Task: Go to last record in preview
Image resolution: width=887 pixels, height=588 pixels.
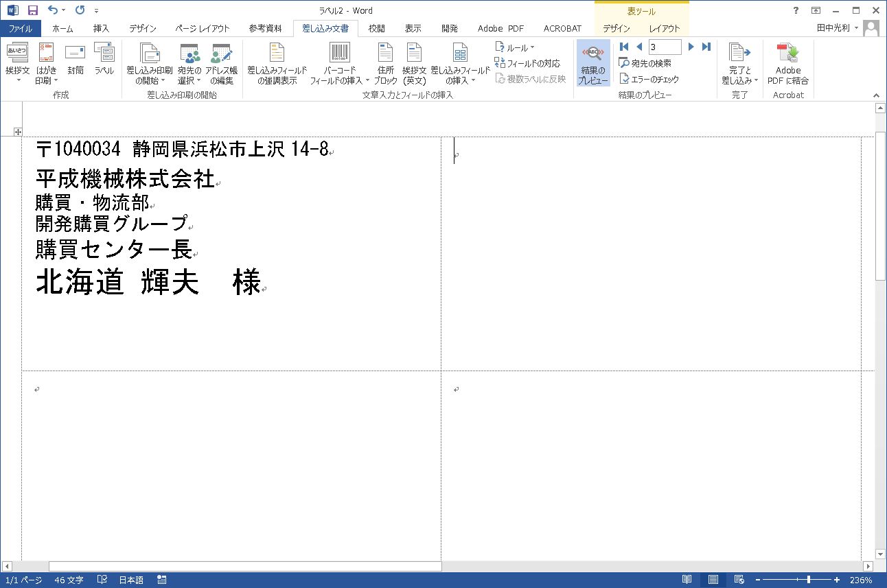Action: 706,47
